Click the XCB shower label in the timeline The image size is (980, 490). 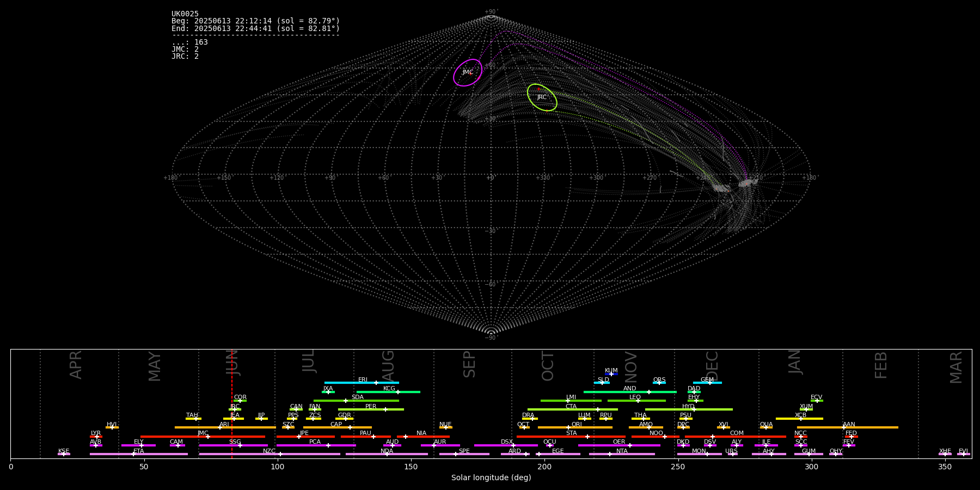(800, 415)
